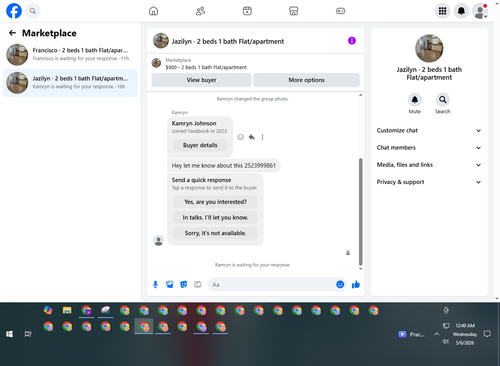Send quick response 'Yes, are you interested?'
The width and height of the screenshot is (500, 366).
[x=215, y=202]
